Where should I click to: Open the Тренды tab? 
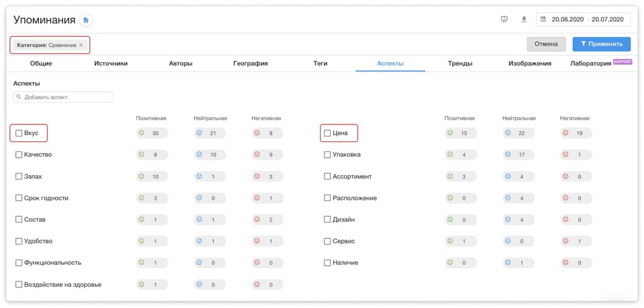(x=460, y=63)
